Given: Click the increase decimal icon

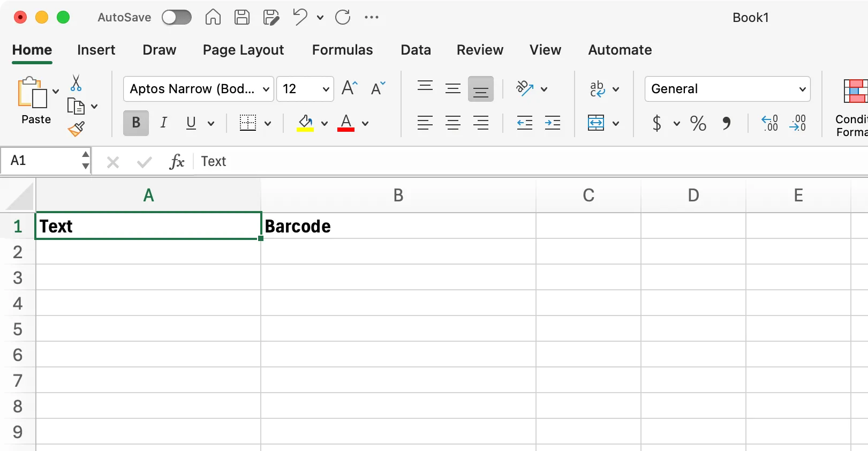Looking at the screenshot, I should (770, 123).
